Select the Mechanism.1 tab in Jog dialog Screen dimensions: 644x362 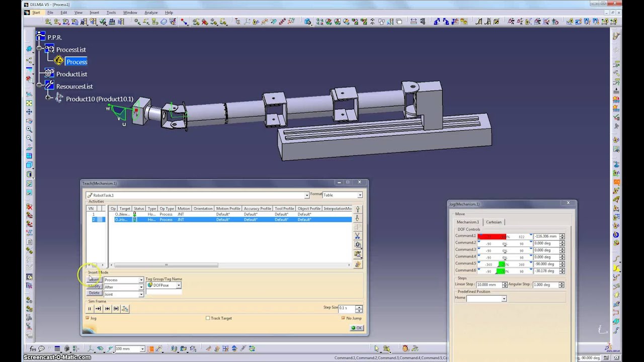tap(468, 222)
